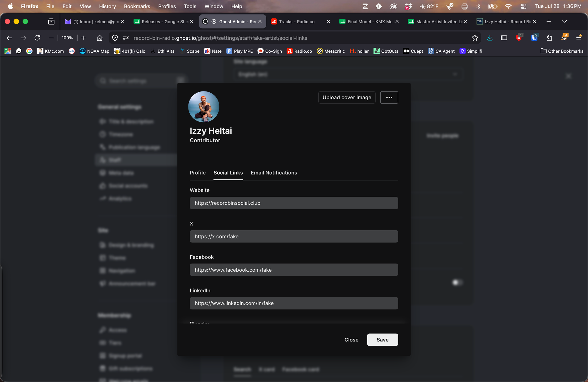
Task: Close the staff profile dialog
Action: (x=351, y=340)
